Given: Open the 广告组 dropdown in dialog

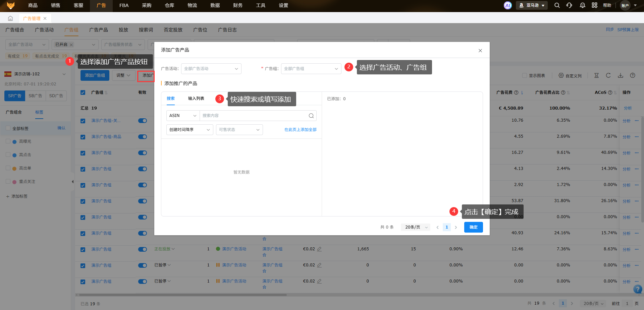Looking at the screenshot, I should pyautogui.click(x=311, y=69).
